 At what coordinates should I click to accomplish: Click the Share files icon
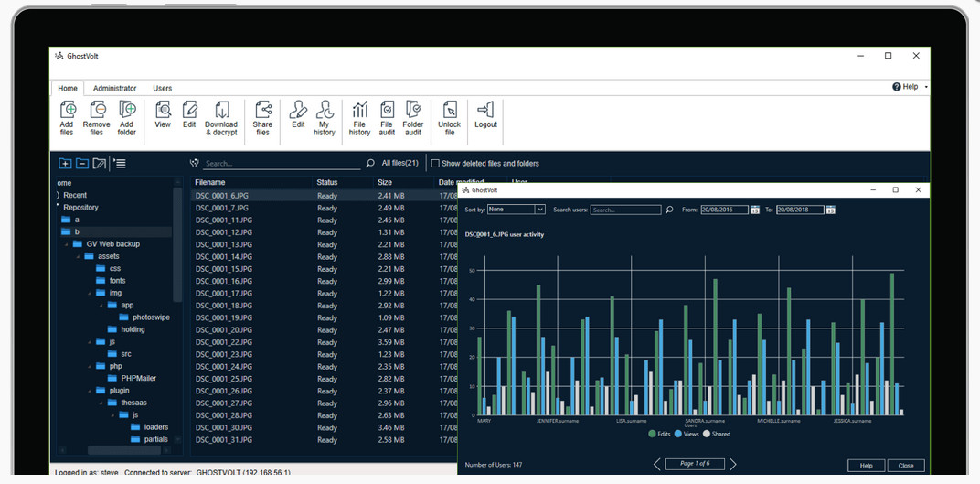pyautogui.click(x=262, y=111)
